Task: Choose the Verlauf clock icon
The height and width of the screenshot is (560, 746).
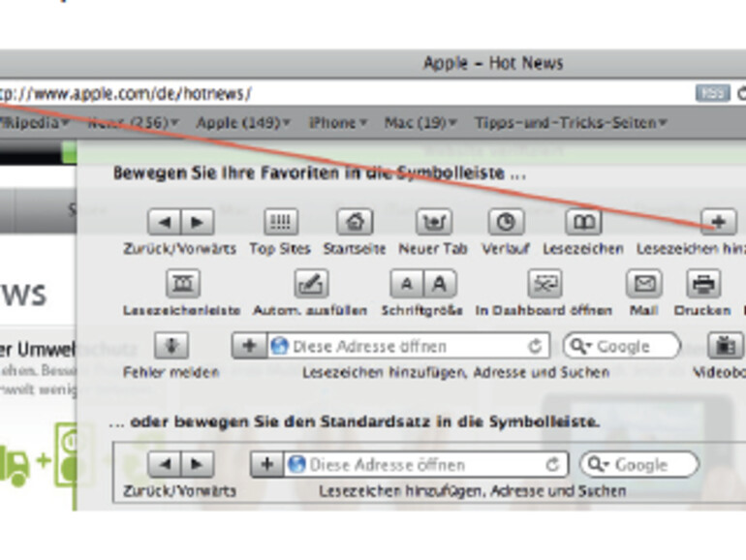Action: (x=506, y=222)
